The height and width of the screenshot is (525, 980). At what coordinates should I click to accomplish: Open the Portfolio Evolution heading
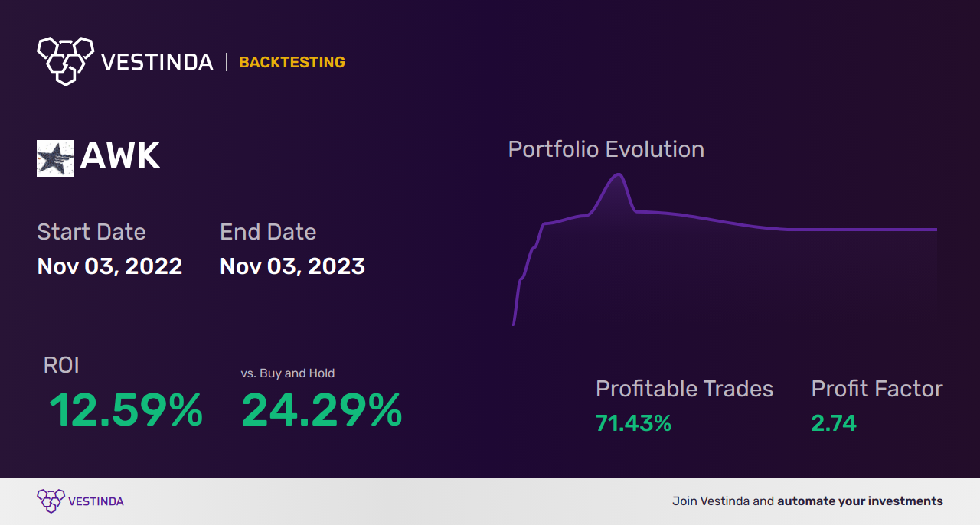(606, 149)
